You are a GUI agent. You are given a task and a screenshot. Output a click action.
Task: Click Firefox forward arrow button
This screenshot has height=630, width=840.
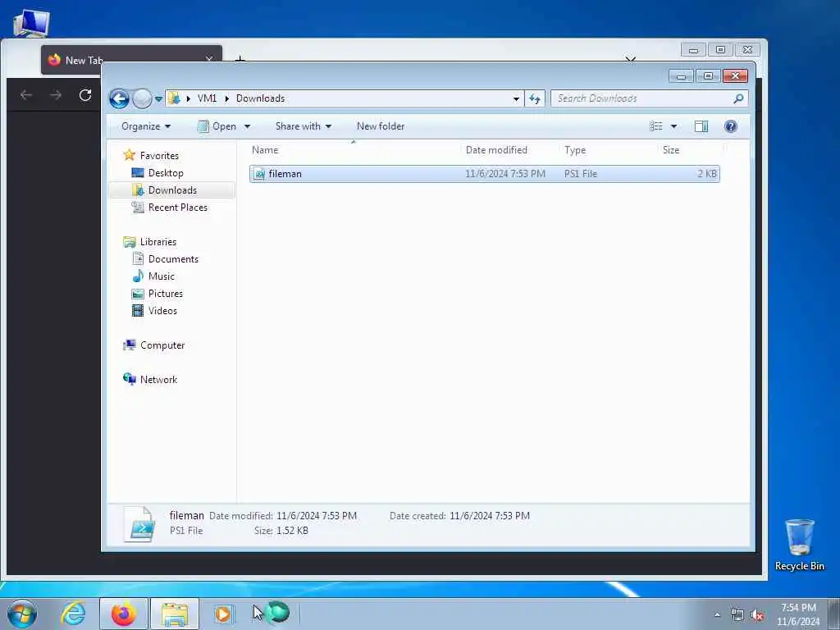coord(56,95)
